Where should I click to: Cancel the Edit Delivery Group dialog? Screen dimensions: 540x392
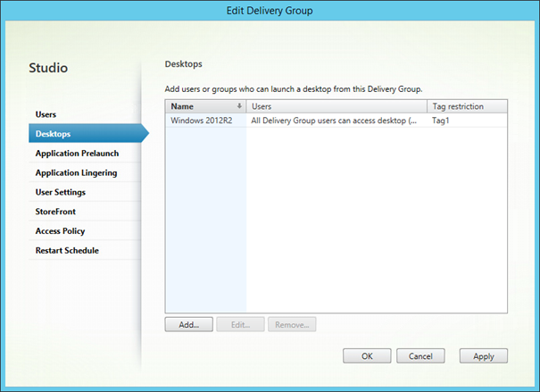coord(420,355)
